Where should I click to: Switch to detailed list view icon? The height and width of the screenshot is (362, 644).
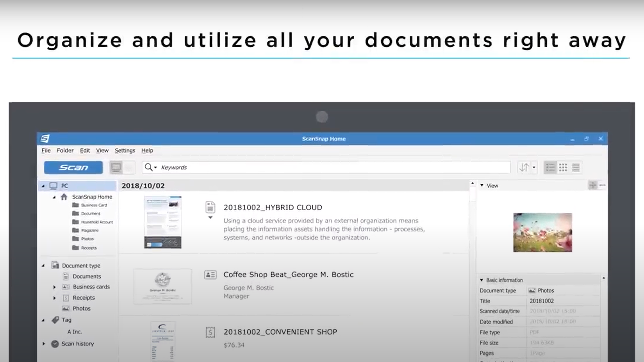pyautogui.click(x=550, y=167)
